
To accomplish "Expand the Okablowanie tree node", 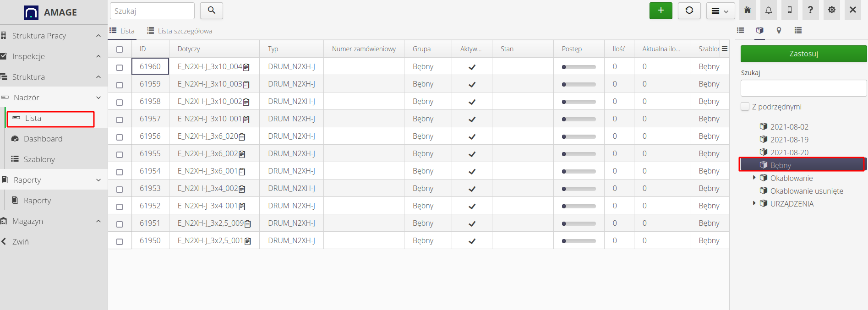I will pyautogui.click(x=754, y=178).
